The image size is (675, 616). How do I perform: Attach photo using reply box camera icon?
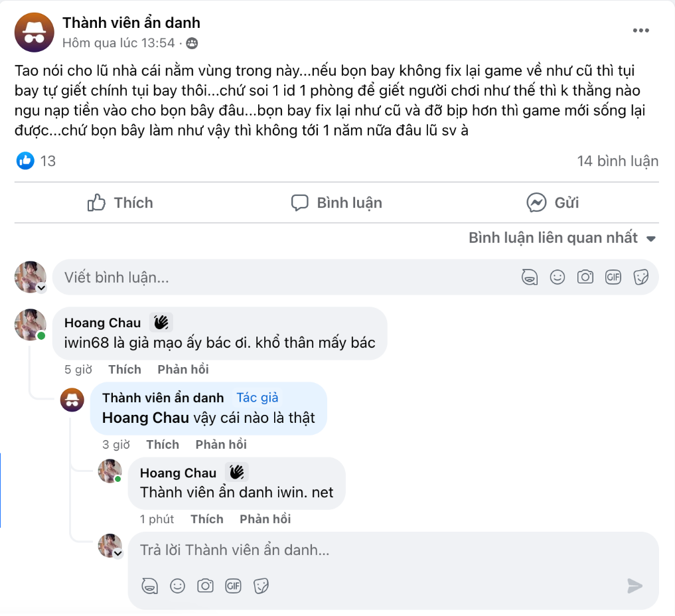[205, 585]
